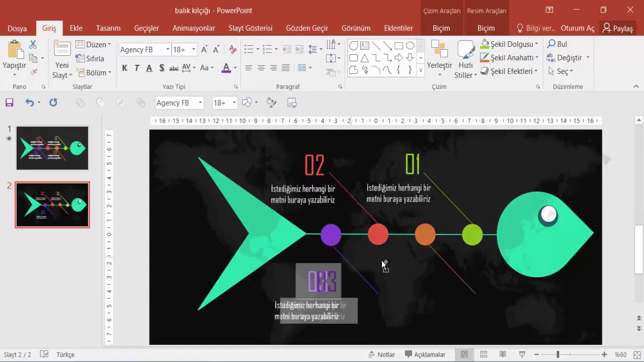Fit slide to window icon
The height and width of the screenshot is (362, 644).
[636, 354]
